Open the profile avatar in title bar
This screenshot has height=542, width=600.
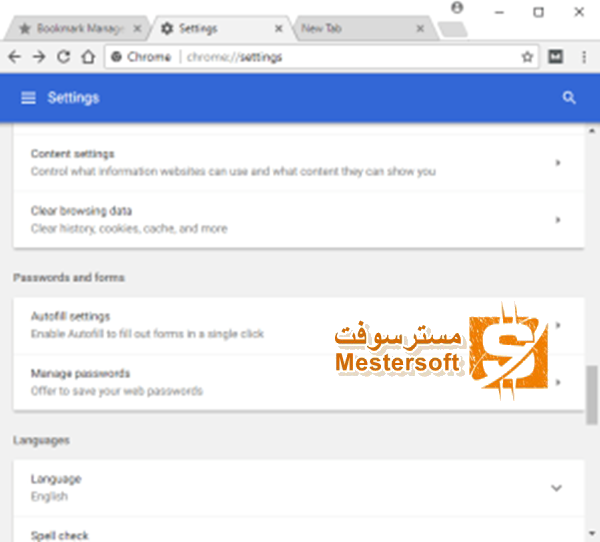[x=457, y=7]
